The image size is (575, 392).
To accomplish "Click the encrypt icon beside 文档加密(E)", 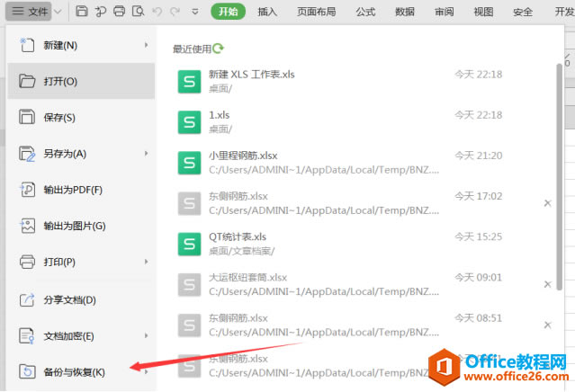I will (x=27, y=336).
